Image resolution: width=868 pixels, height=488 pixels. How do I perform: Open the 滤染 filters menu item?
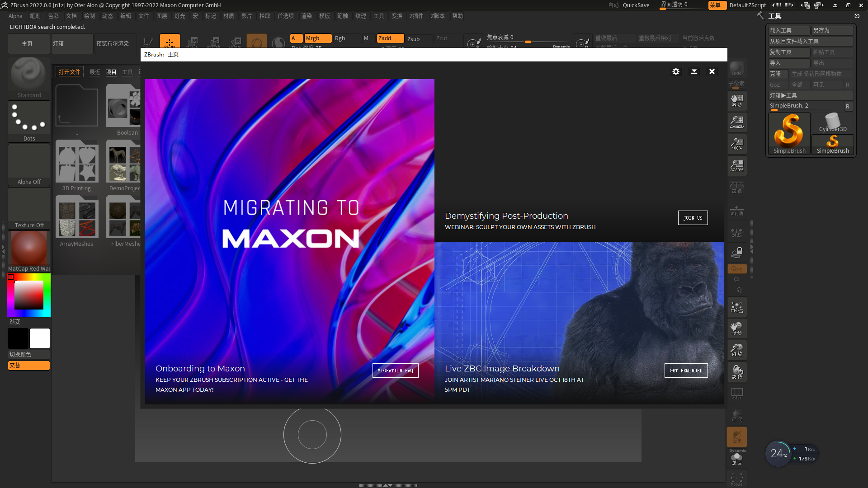pos(306,16)
